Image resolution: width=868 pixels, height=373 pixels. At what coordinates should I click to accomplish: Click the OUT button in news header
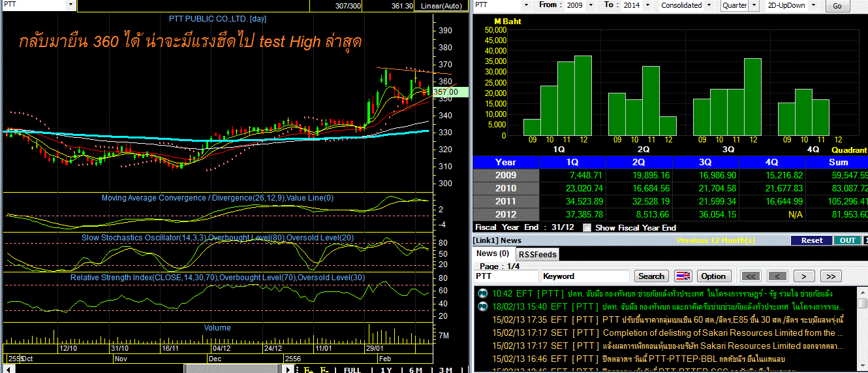(847, 240)
